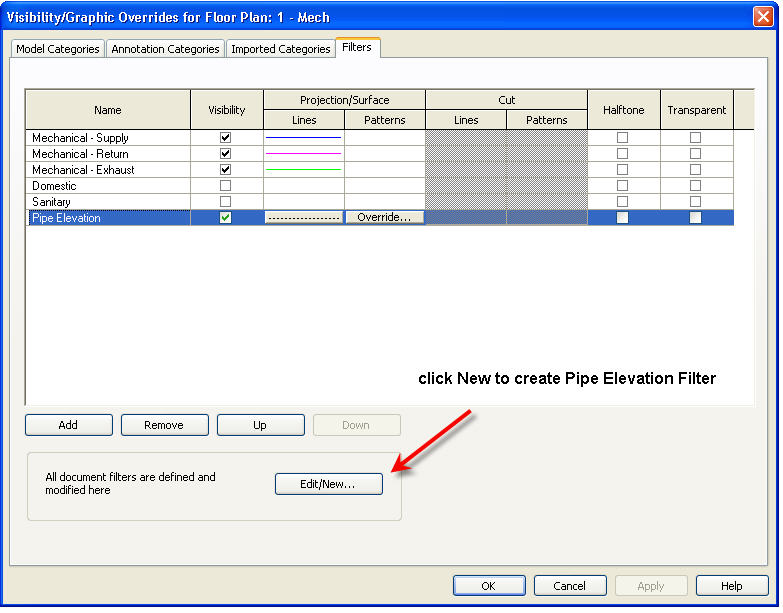Click the Name column header
This screenshot has width=783, height=613.
tap(108, 110)
